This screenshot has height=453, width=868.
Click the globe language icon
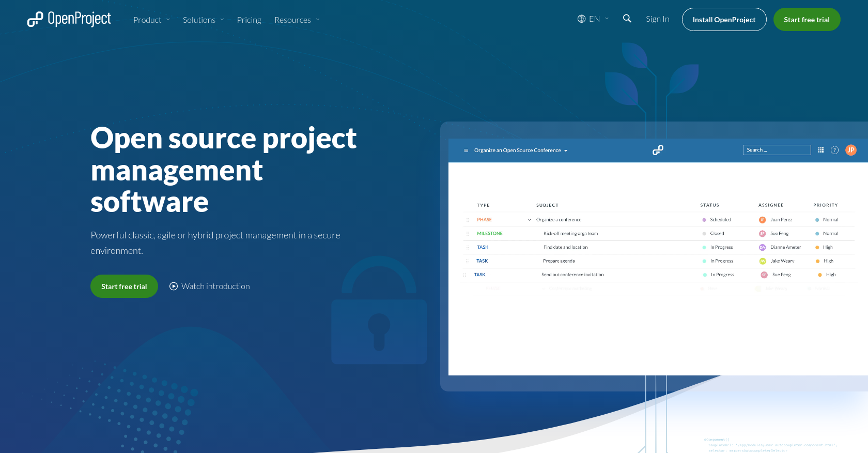[581, 19]
